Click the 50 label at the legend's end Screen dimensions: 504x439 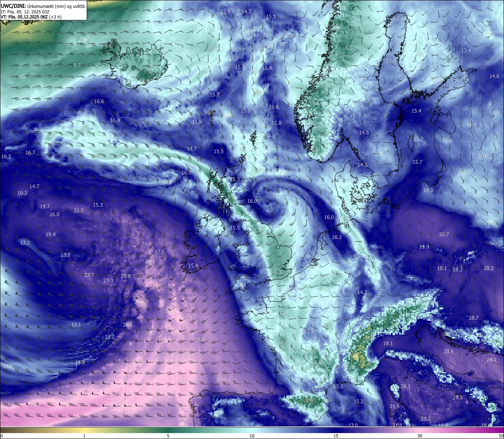pos(501,436)
